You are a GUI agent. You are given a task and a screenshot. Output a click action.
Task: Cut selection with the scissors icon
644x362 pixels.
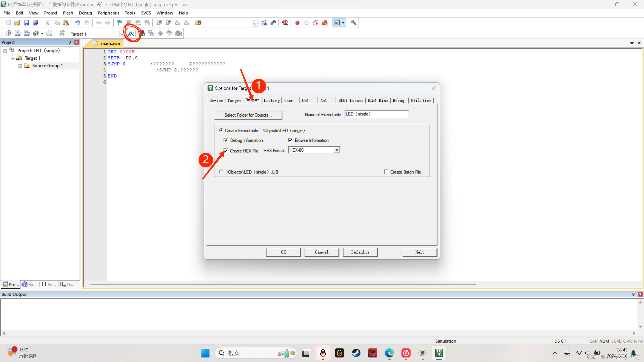(47, 23)
